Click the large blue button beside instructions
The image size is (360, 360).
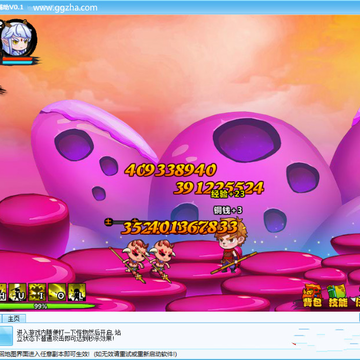(6, 336)
